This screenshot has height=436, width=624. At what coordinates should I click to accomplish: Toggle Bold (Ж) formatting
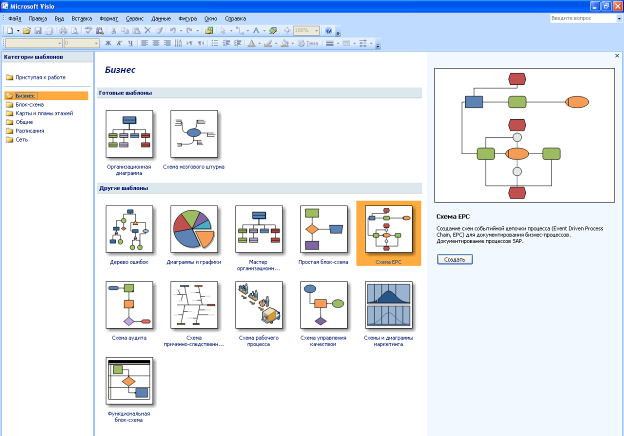(x=108, y=43)
